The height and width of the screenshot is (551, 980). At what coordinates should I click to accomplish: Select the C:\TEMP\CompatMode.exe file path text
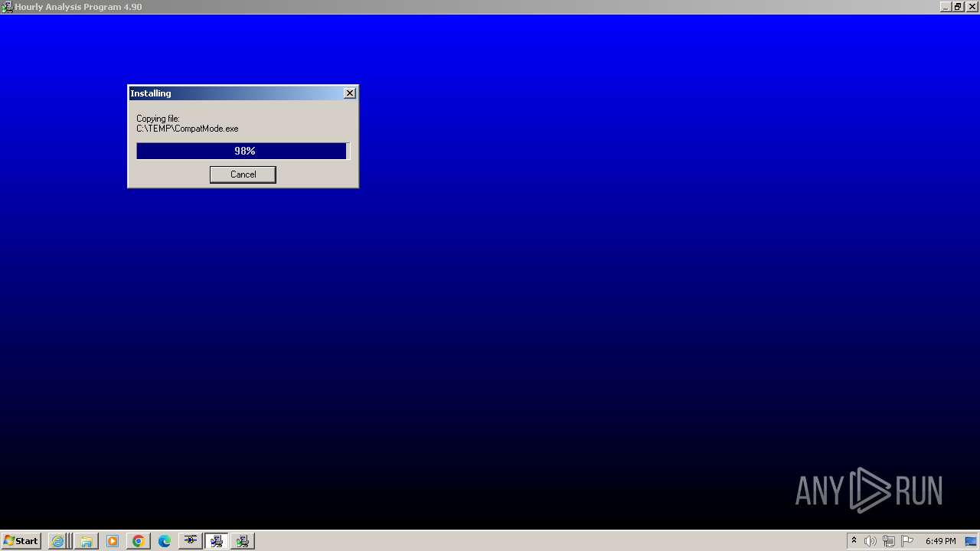[188, 129]
